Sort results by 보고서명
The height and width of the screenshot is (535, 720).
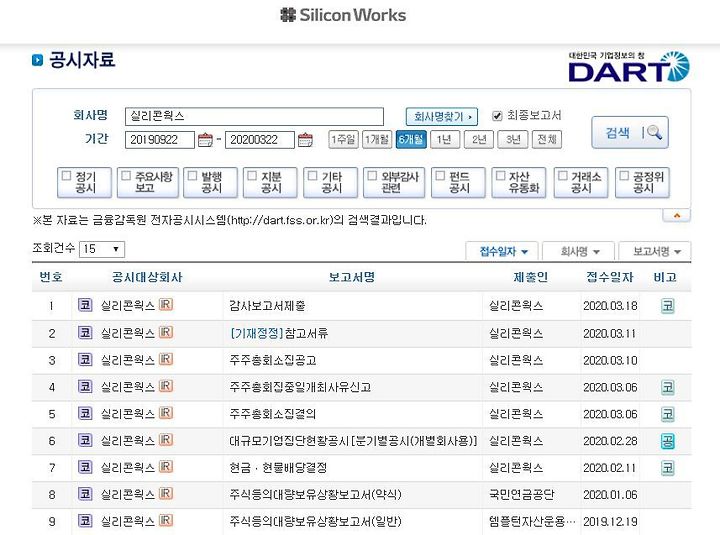(655, 251)
